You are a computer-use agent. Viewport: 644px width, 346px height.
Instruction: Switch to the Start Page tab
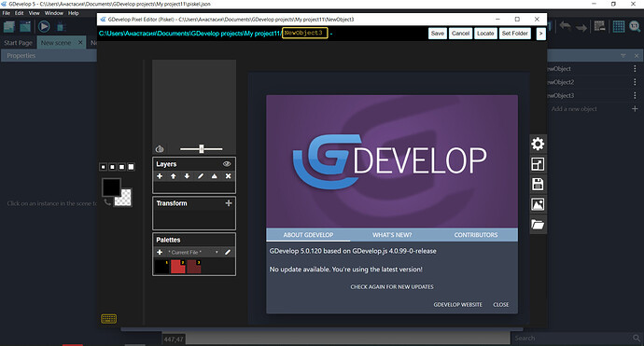(18, 43)
